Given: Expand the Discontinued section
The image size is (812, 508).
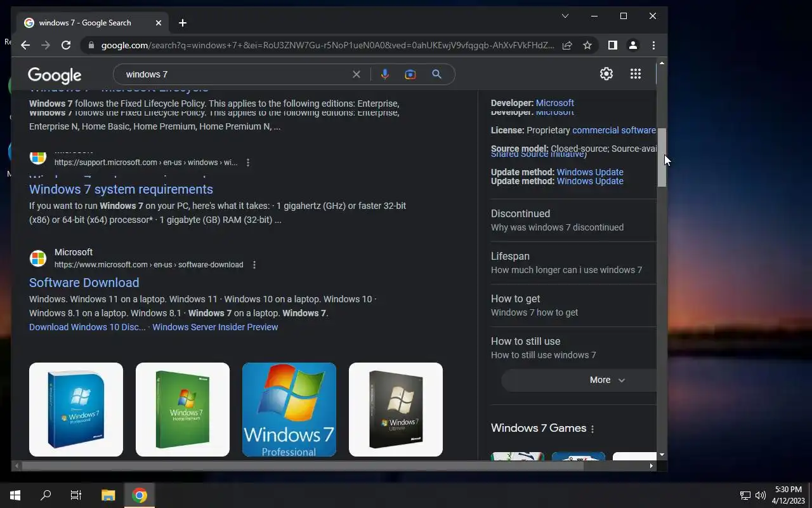Looking at the screenshot, I should [x=573, y=220].
